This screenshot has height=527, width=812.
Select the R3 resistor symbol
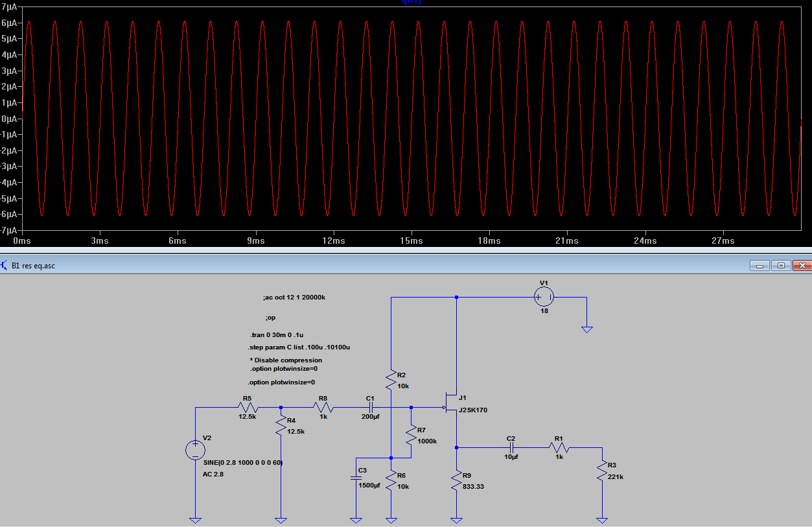(603, 470)
